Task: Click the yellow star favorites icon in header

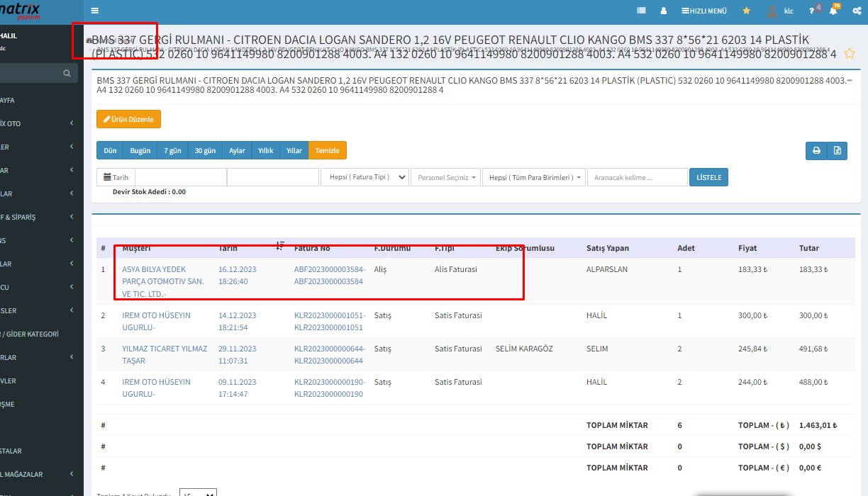Action: tap(746, 11)
